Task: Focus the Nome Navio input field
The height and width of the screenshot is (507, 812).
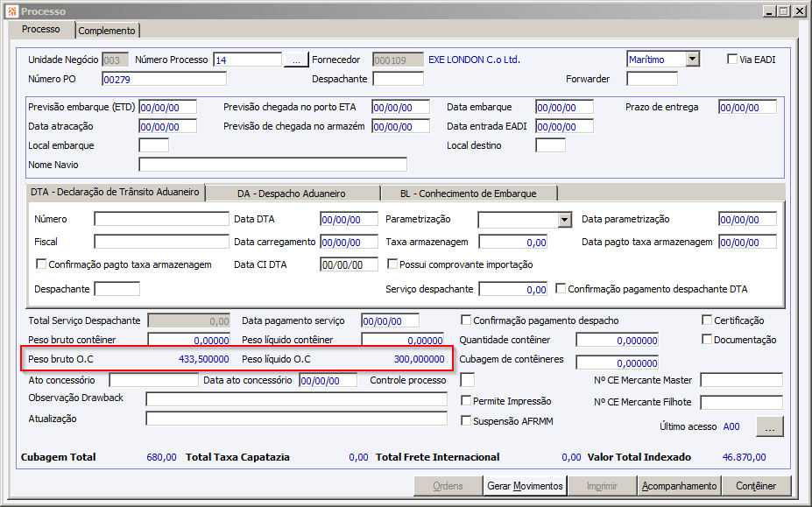Action: click(x=273, y=165)
